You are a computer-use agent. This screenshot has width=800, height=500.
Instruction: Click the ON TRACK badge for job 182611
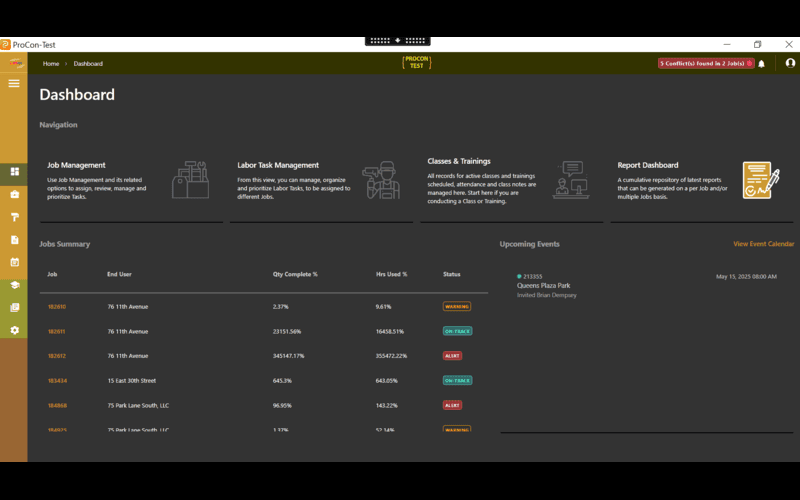457,331
